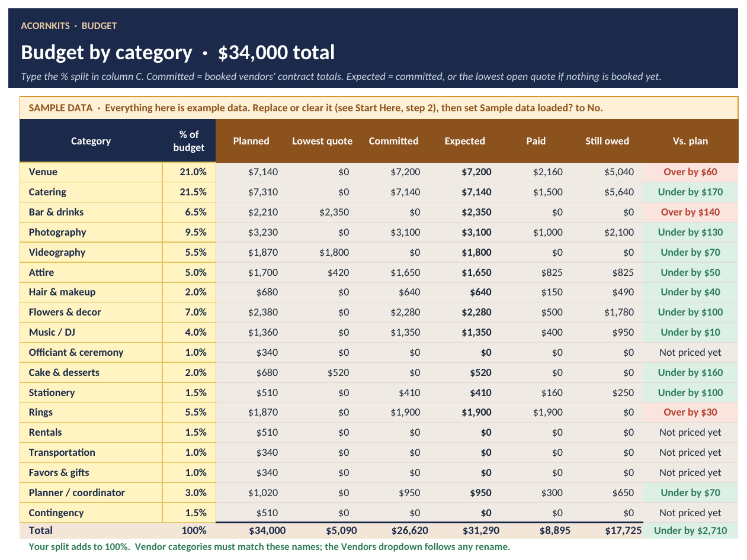Click the Total row label

click(91, 530)
